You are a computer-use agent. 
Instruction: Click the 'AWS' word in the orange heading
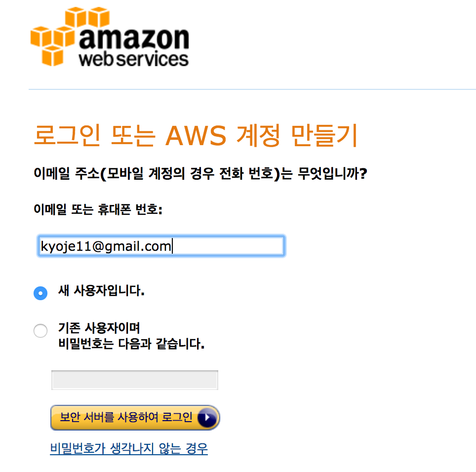(x=196, y=136)
